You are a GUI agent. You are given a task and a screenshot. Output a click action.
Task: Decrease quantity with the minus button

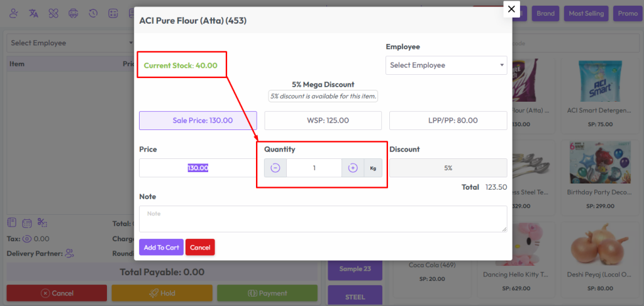point(275,168)
